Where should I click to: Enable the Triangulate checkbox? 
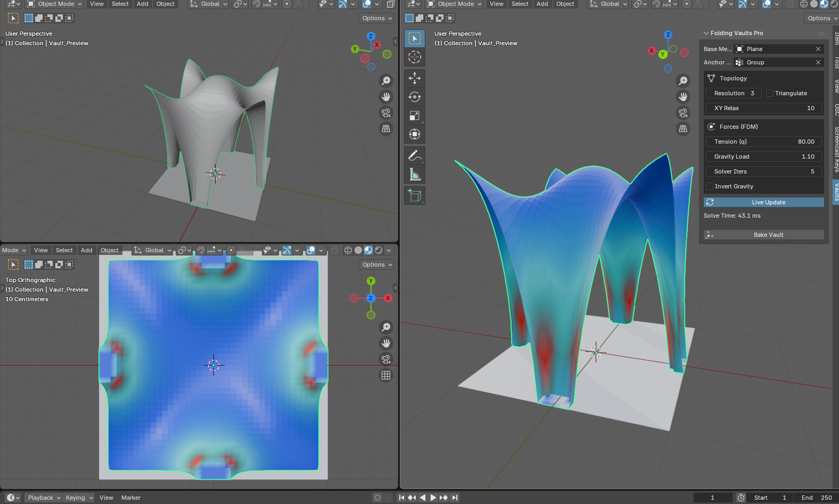pyautogui.click(x=770, y=93)
